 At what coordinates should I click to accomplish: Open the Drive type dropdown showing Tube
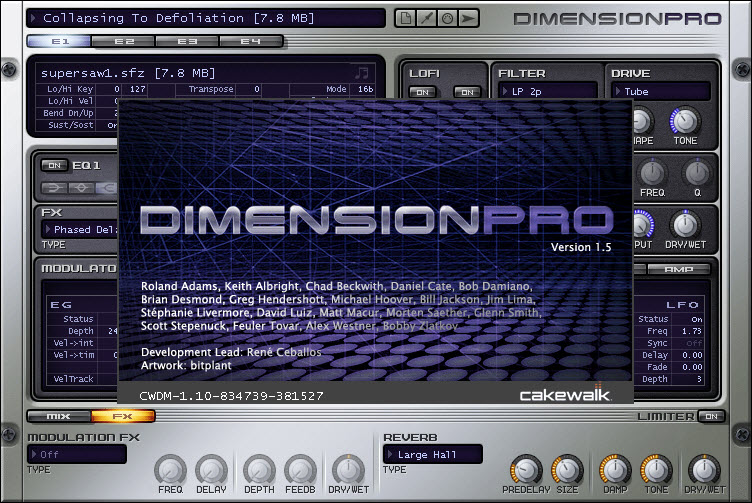661,92
